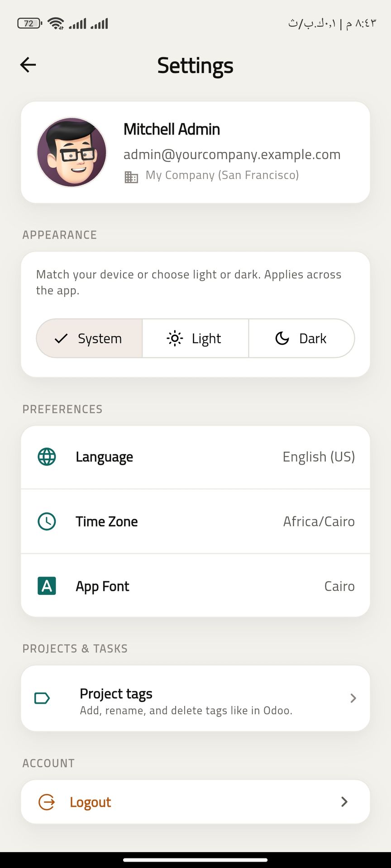Tap the Wi-Fi status bar icon
This screenshot has width=391, height=868.
56,24
